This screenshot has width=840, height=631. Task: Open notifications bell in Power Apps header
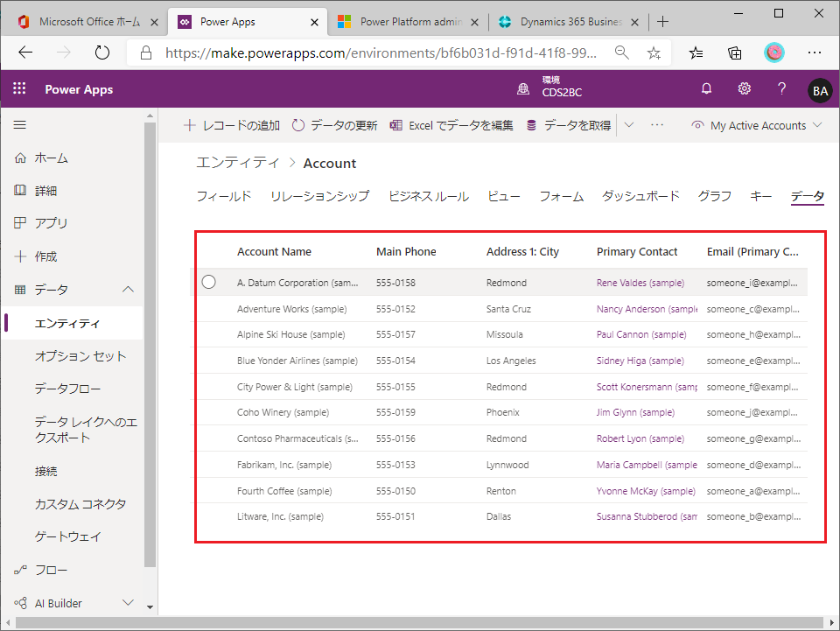coord(707,89)
